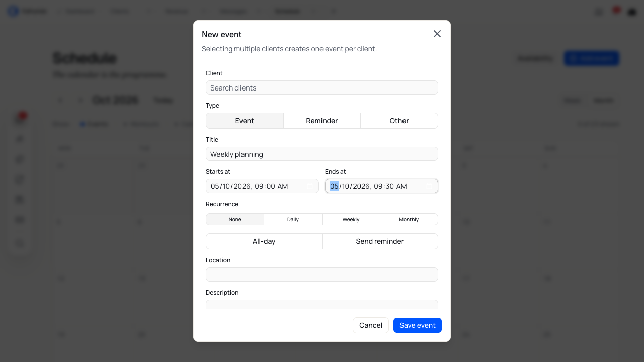Image resolution: width=644 pixels, height=362 pixels.
Task: Select the Description text area
Action: coord(322,304)
